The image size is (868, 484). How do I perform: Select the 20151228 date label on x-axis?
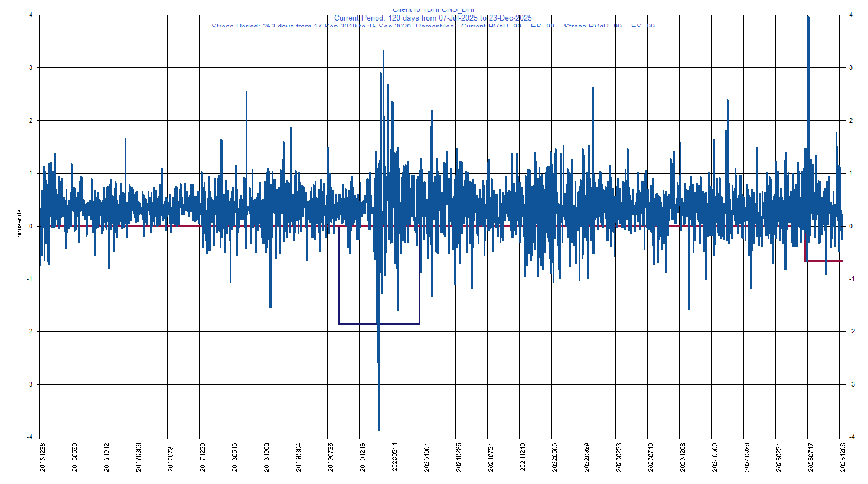coord(43,457)
